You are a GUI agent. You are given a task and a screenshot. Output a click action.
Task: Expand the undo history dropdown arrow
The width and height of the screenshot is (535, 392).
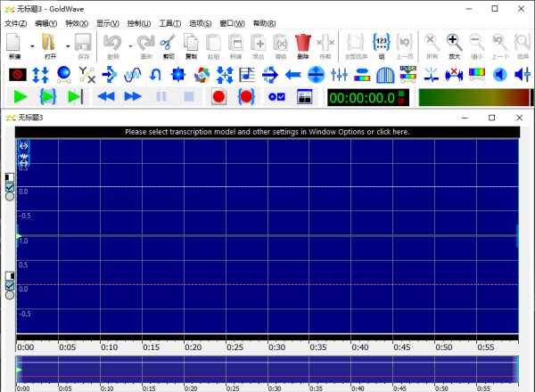point(130,46)
